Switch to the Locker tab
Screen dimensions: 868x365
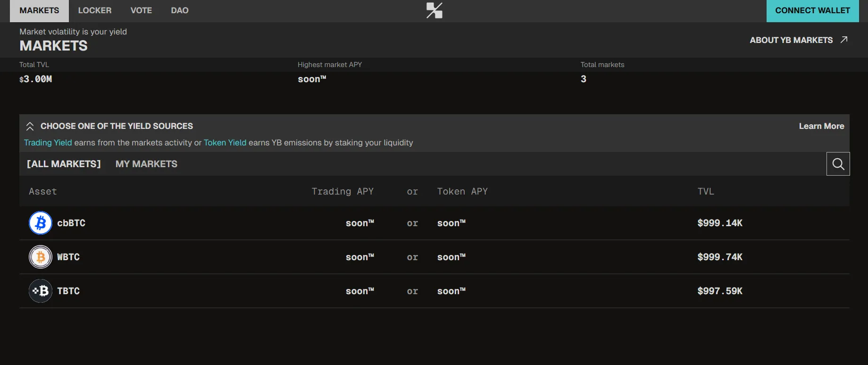pyautogui.click(x=94, y=10)
